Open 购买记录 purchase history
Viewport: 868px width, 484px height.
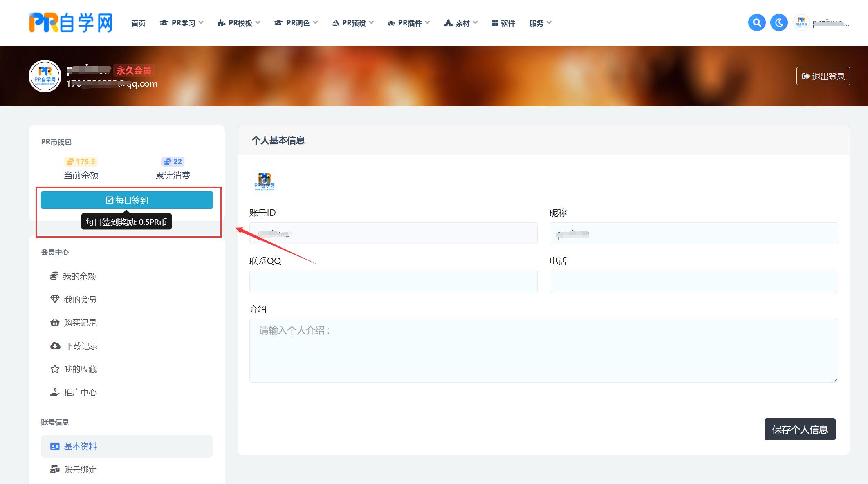(80, 323)
